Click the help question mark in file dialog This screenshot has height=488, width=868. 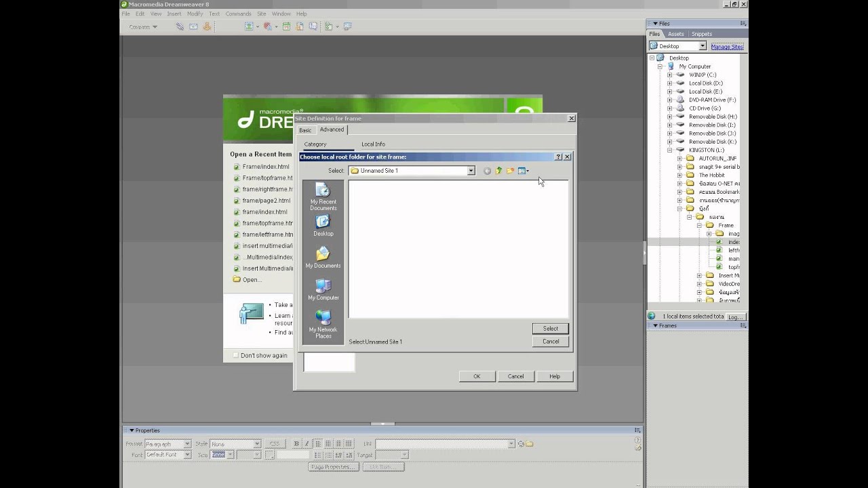point(558,157)
